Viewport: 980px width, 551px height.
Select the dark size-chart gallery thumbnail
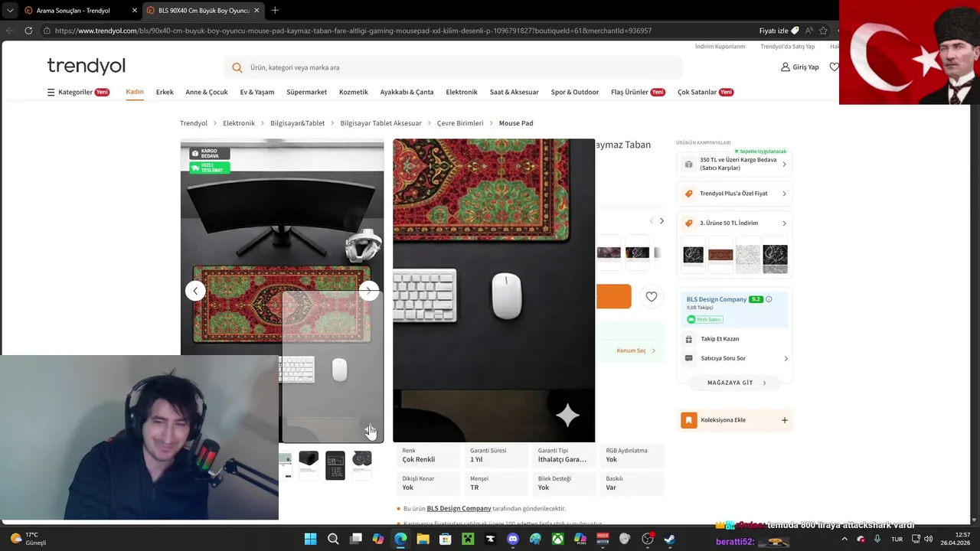[x=335, y=465]
